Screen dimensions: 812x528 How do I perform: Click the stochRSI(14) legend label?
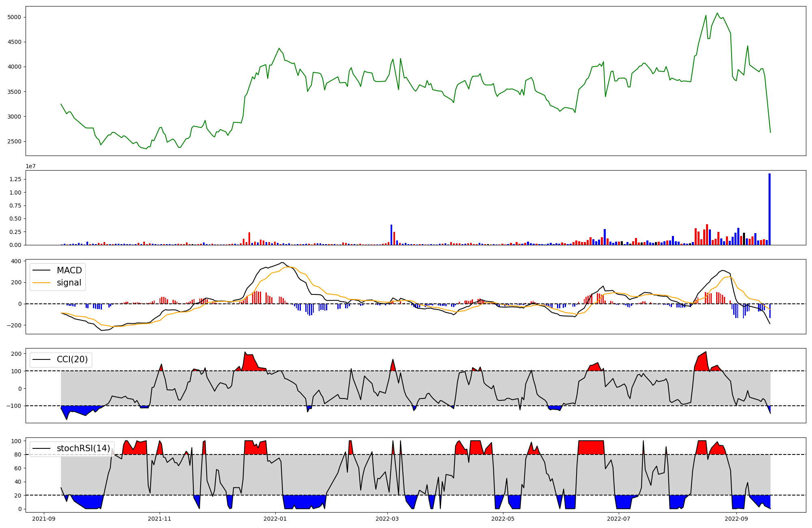(x=83, y=448)
